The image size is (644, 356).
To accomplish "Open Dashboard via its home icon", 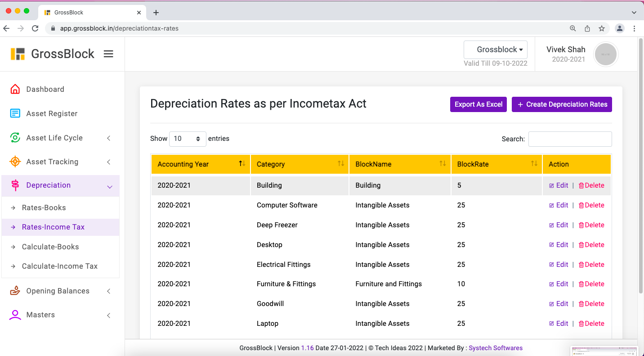I will click(15, 89).
